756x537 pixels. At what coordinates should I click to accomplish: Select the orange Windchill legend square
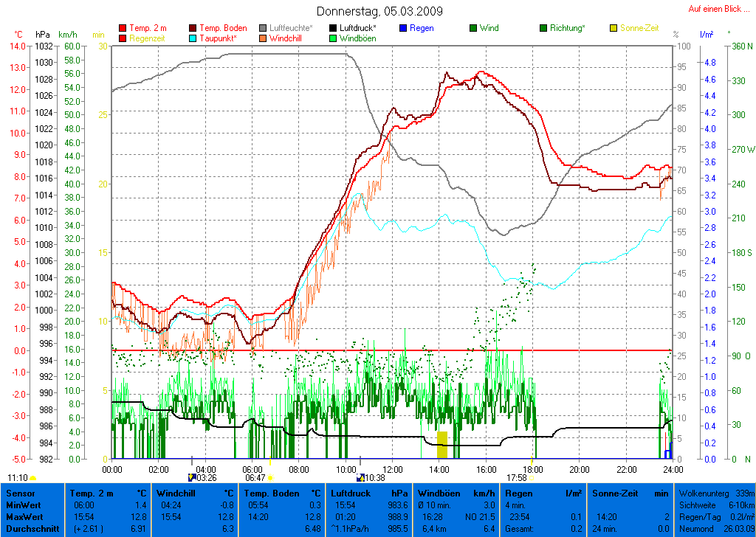tap(264, 38)
